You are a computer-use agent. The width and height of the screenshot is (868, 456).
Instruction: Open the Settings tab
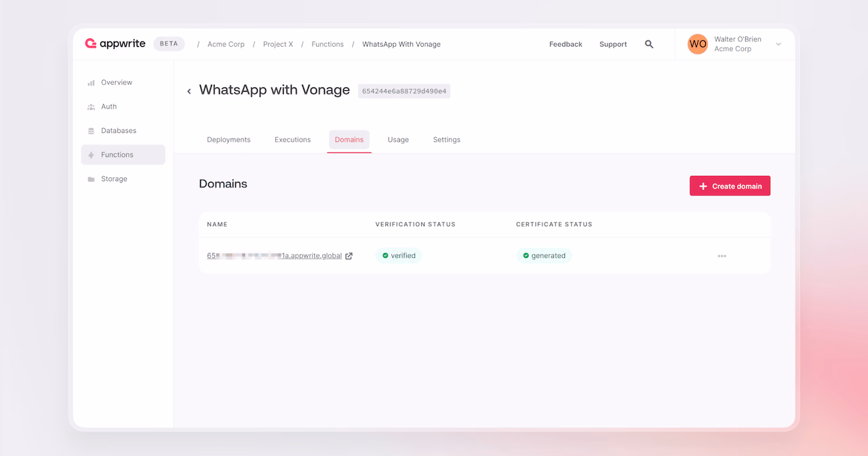[x=446, y=140]
